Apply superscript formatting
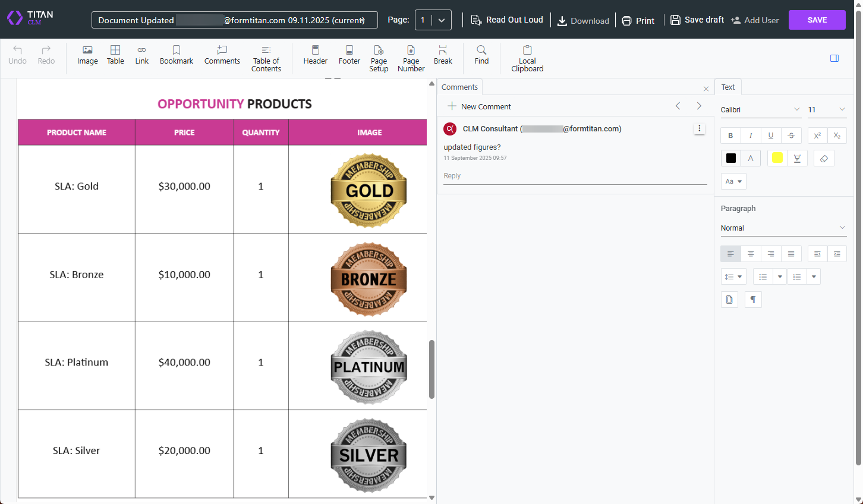The height and width of the screenshot is (504, 863). [x=817, y=136]
